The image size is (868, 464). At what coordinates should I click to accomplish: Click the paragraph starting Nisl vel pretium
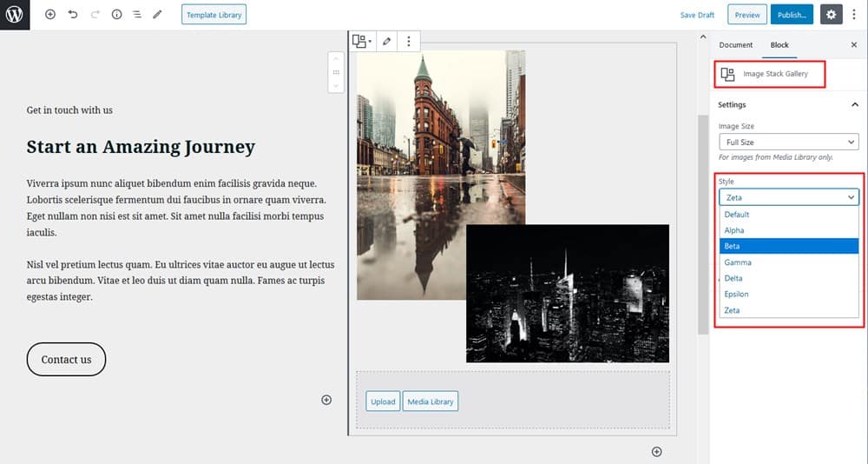pos(181,281)
